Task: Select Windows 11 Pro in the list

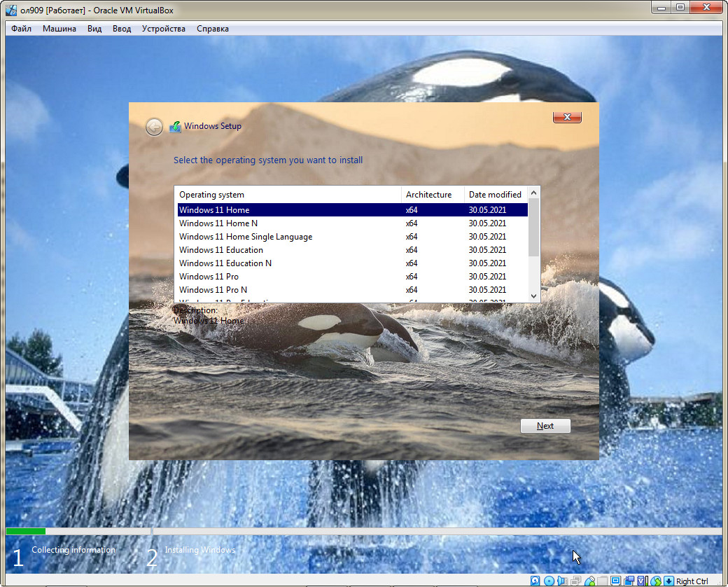Action: 209,277
